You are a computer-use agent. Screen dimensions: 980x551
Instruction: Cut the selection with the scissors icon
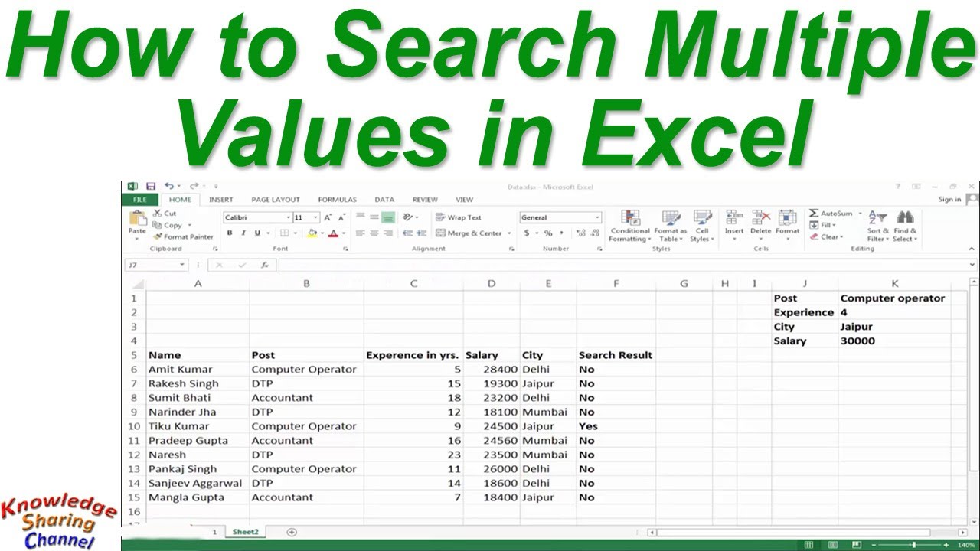[x=165, y=214]
